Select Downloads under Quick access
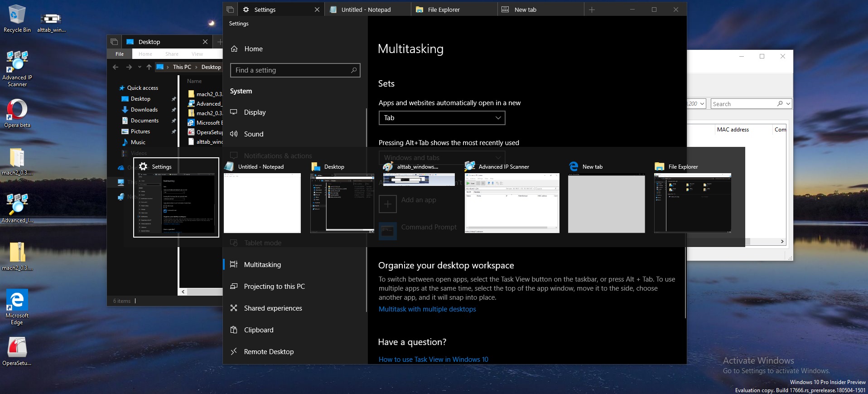 tap(144, 110)
